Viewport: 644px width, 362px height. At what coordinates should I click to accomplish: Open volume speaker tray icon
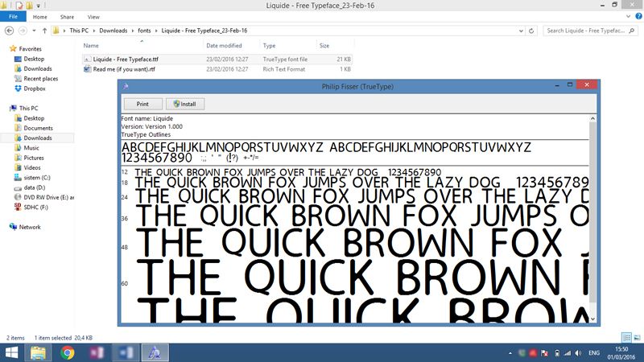click(x=578, y=353)
